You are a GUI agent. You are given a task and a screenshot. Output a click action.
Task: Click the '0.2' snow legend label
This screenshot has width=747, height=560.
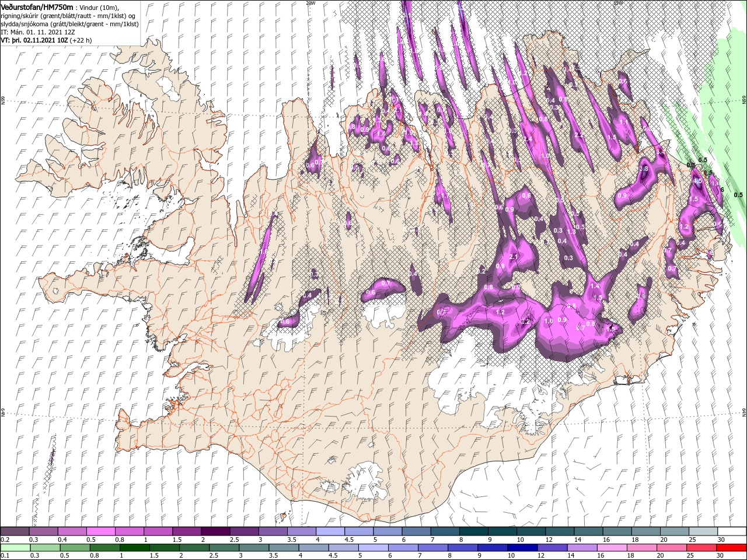click(5, 540)
